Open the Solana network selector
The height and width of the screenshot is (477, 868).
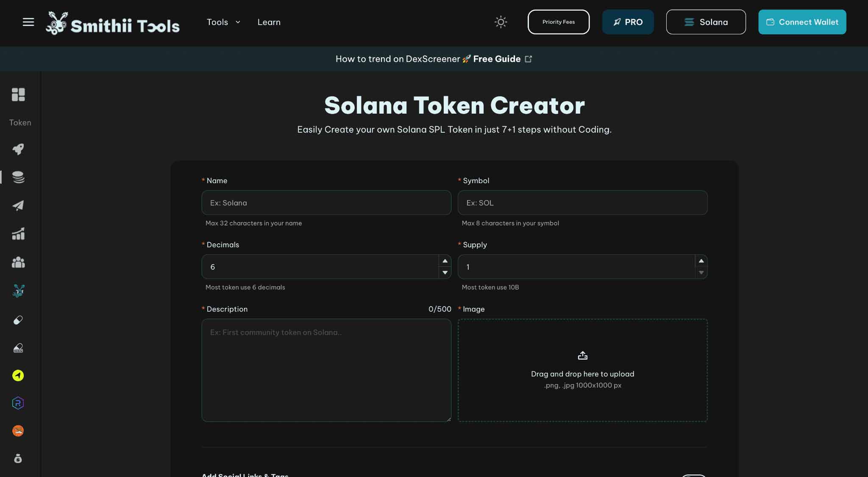(706, 22)
